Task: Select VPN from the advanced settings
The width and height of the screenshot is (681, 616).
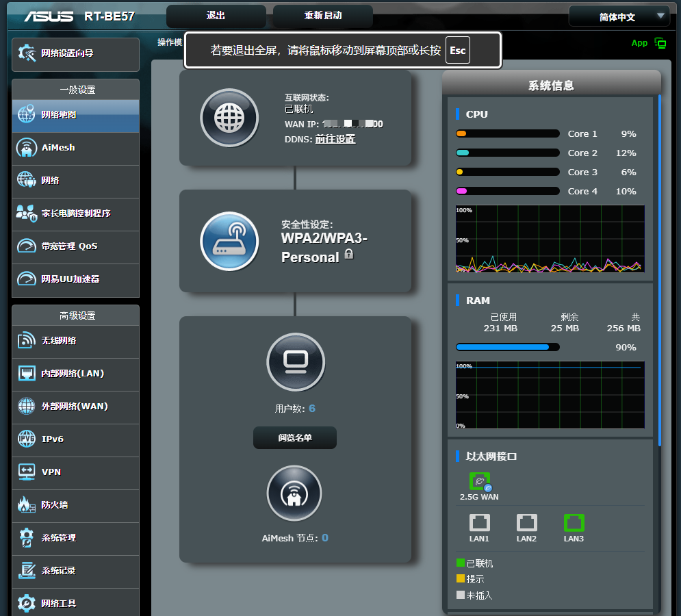Action: (75, 472)
